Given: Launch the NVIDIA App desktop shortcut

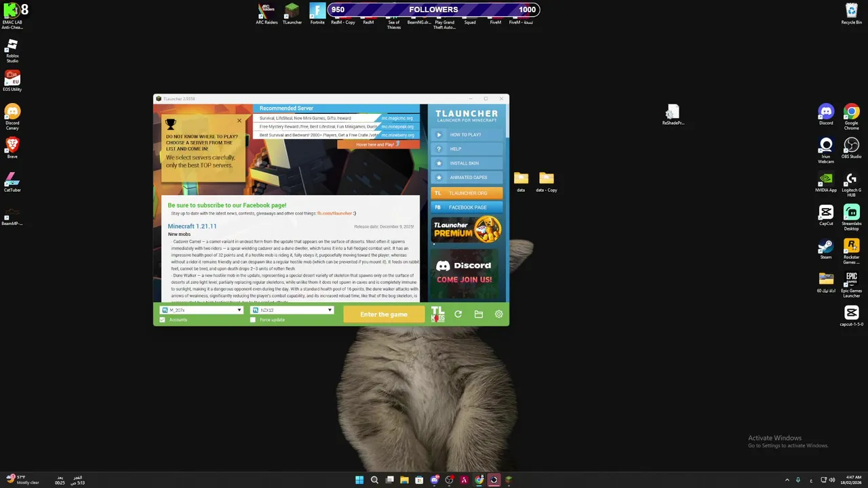Looking at the screenshot, I should pyautogui.click(x=826, y=182).
